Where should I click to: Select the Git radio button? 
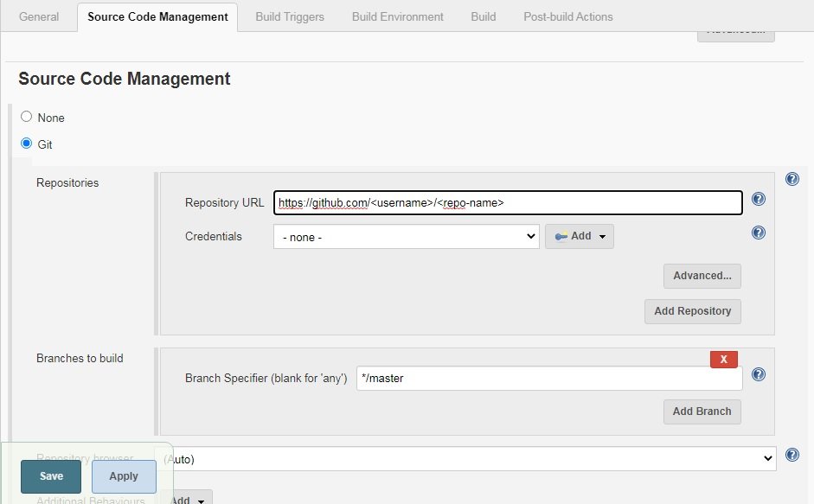coord(27,144)
